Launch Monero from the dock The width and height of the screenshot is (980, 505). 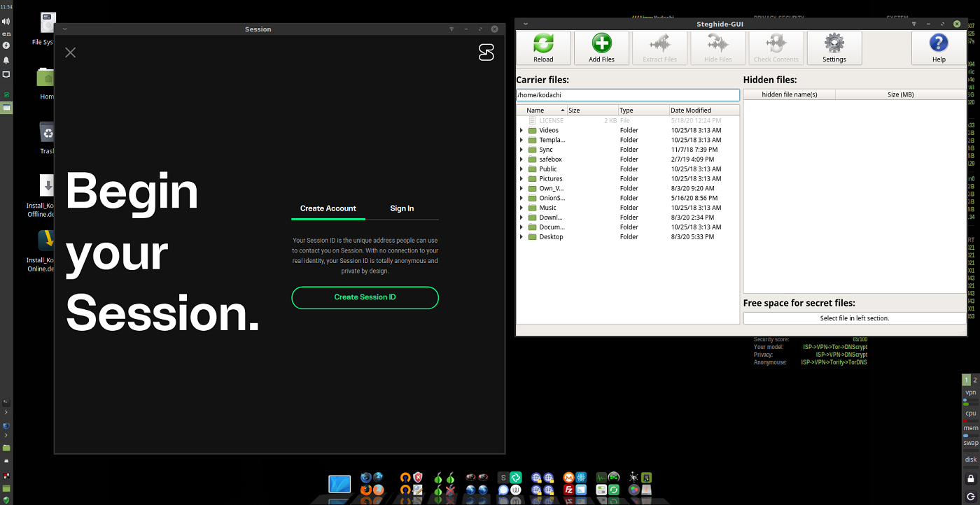(567, 478)
